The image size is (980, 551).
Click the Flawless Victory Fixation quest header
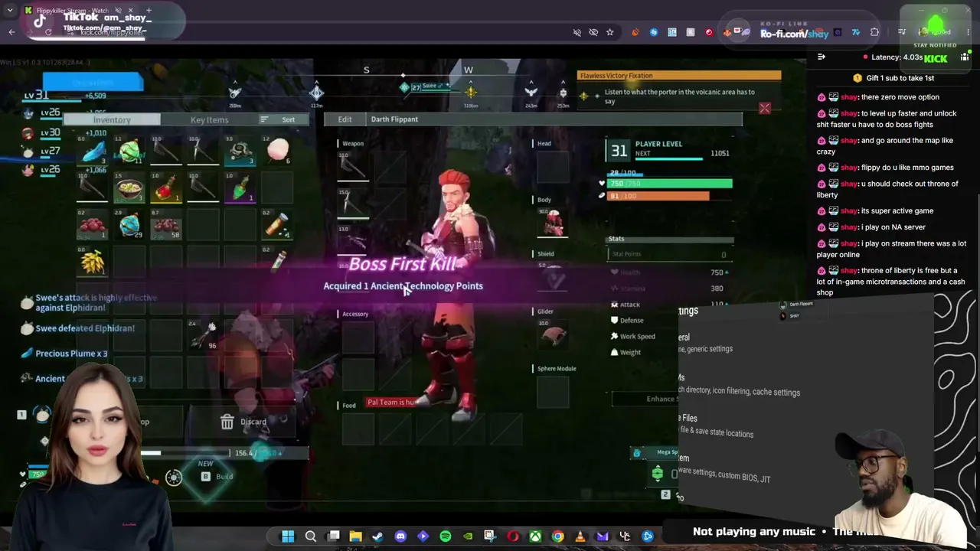tap(679, 76)
